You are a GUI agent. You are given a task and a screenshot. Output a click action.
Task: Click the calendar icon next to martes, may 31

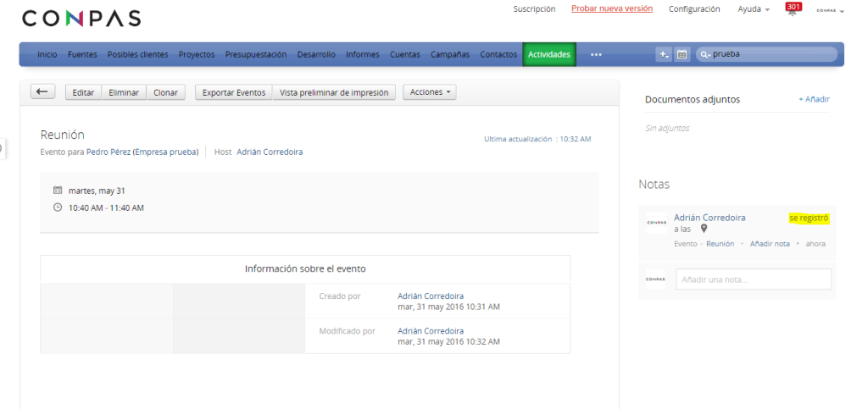click(x=58, y=191)
